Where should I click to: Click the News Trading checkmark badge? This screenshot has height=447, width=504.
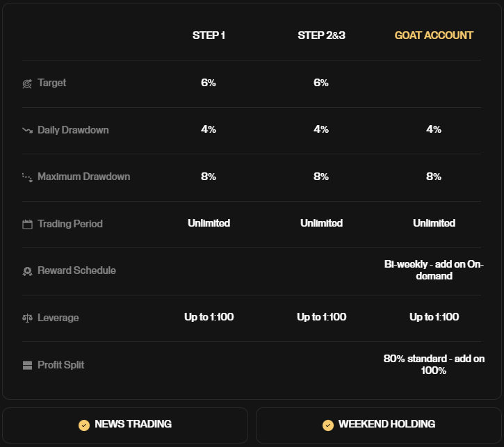click(x=84, y=425)
